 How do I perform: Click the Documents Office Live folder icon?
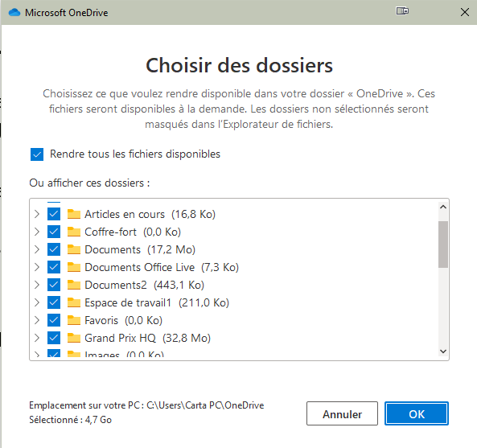(74, 267)
